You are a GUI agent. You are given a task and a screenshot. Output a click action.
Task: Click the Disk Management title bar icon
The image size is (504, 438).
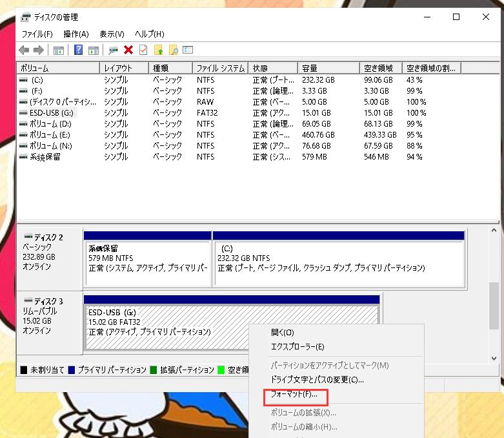pos(26,17)
